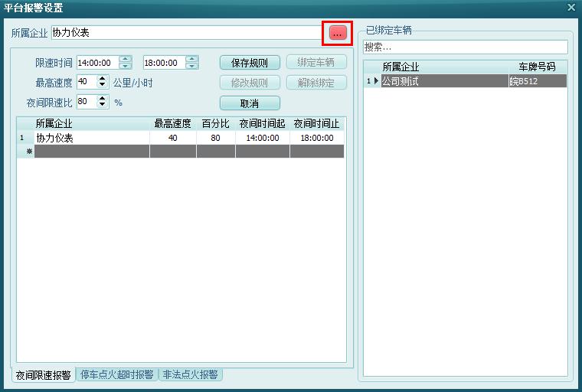The image size is (582, 392).
Task: Select 公司测试 row in bound vehicles
Action: tap(444, 81)
